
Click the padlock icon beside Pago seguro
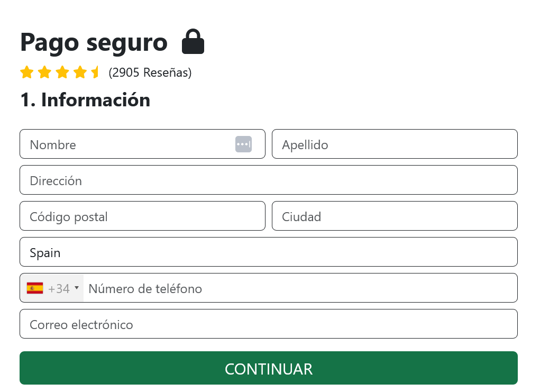(193, 42)
